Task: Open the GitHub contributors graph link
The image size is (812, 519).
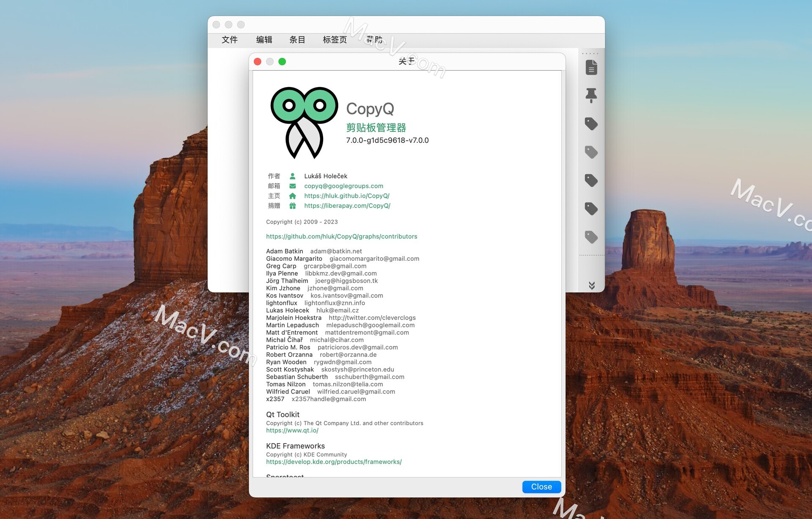Action: pyautogui.click(x=342, y=237)
